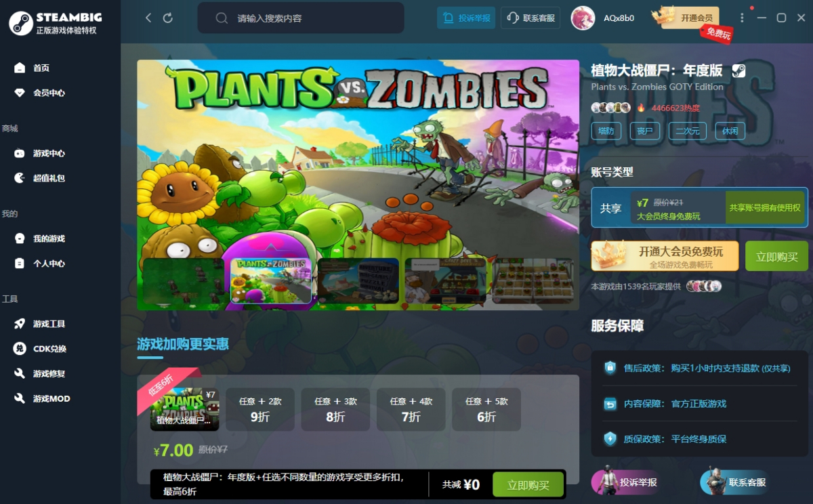
Task: Click the 免费玩 red badge
Action: (x=718, y=33)
